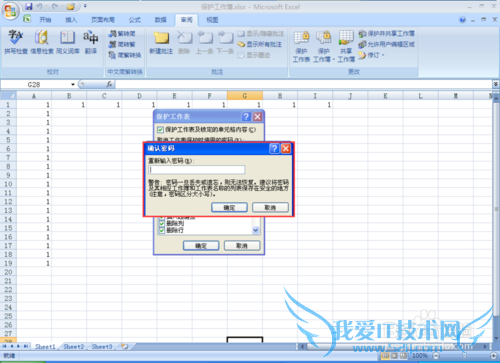Click the Save icon in quick access toolbar
The width and height of the screenshot is (500, 363).
click(29, 6)
